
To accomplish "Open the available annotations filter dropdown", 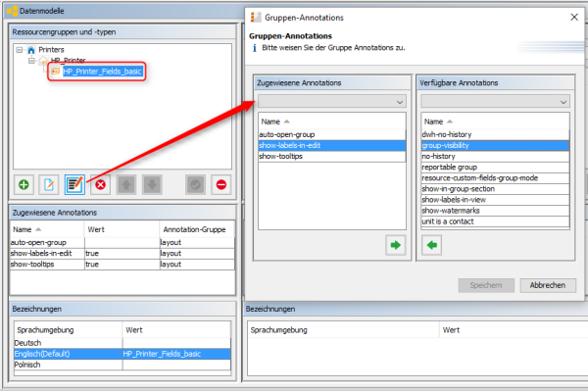I will [495, 102].
